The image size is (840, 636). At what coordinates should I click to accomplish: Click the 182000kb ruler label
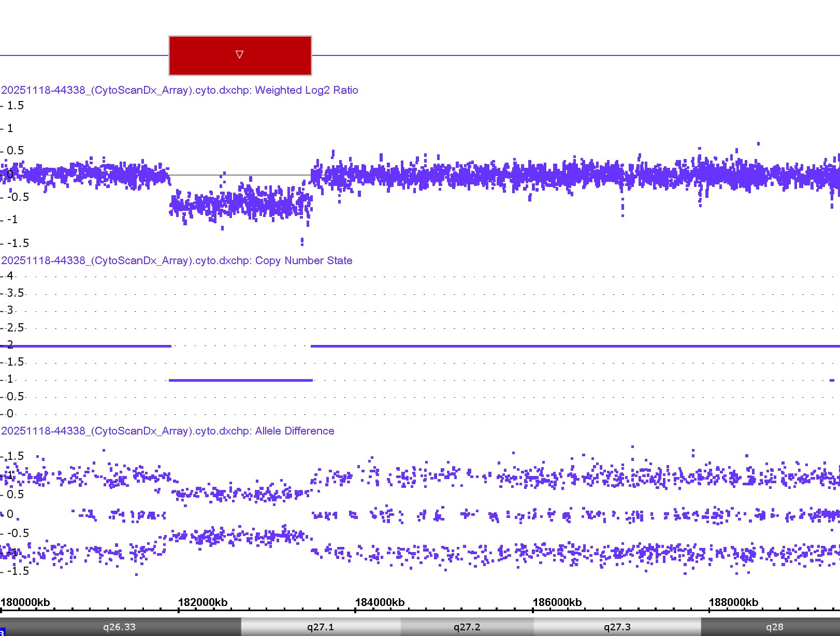tap(202, 602)
